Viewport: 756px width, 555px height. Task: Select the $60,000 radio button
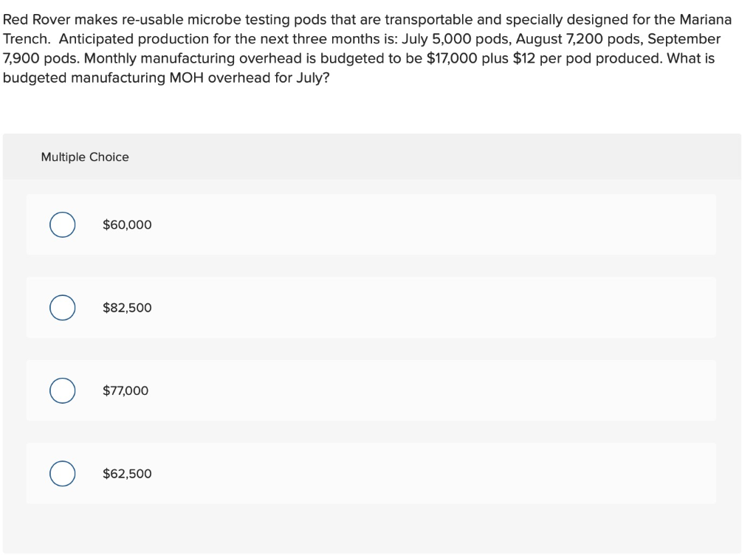(62, 225)
